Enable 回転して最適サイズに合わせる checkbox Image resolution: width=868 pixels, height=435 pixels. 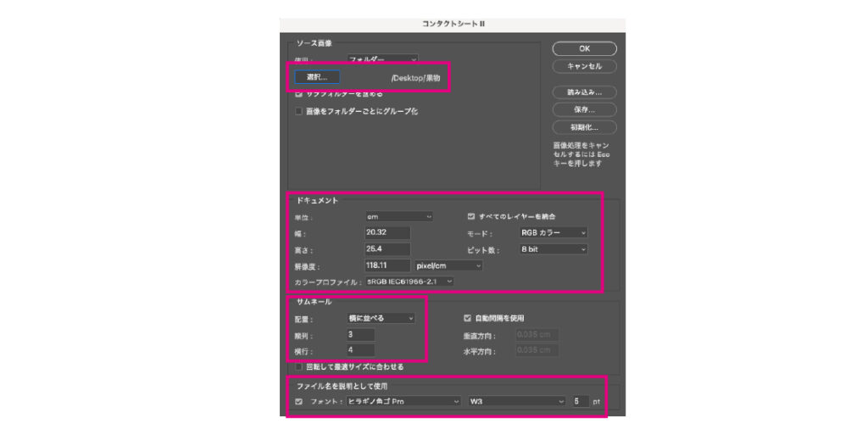pyautogui.click(x=298, y=367)
